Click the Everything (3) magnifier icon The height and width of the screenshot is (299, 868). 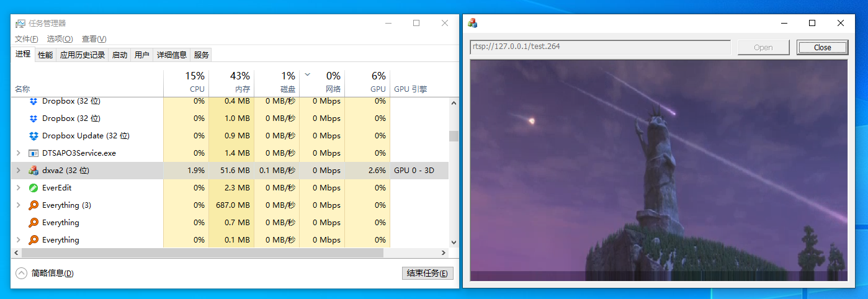click(x=34, y=205)
